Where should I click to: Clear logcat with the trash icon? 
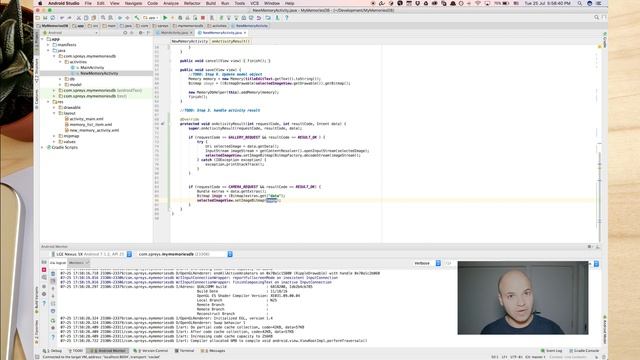click(53, 274)
